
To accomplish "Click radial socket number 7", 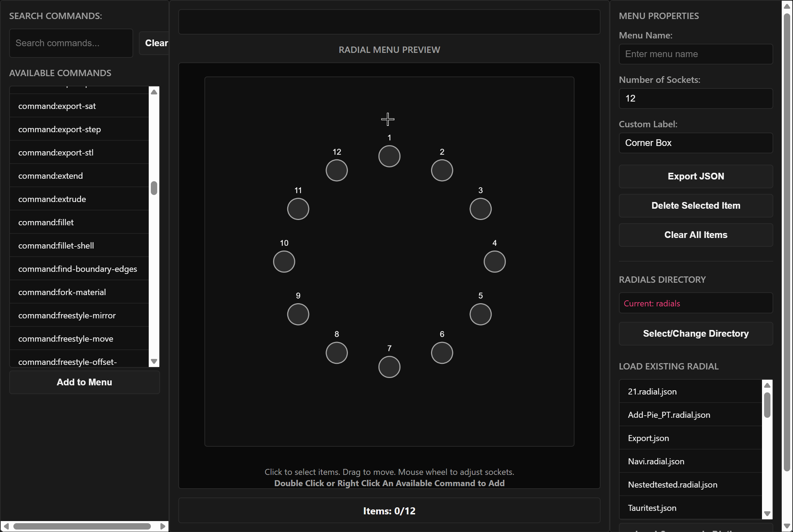I will point(389,367).
